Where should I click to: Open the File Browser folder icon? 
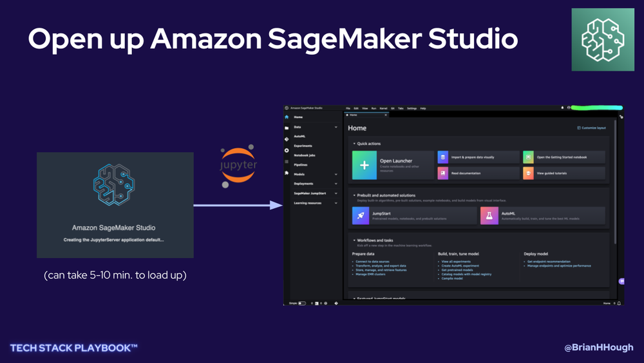(287, 128)
